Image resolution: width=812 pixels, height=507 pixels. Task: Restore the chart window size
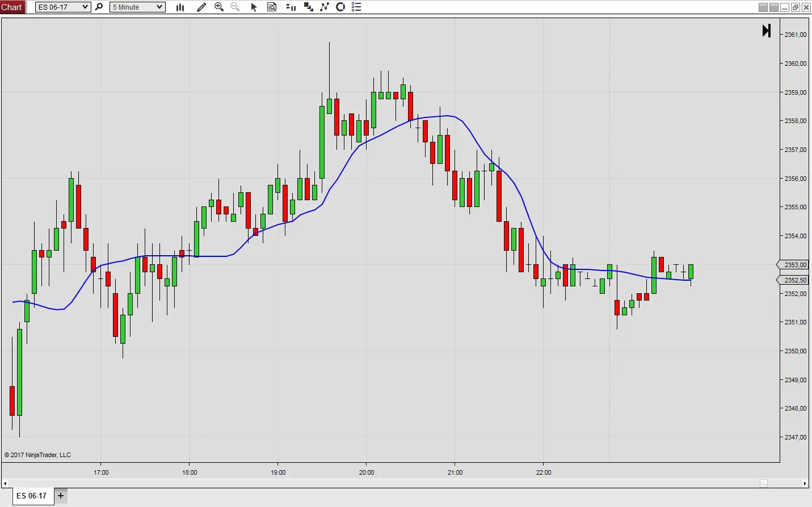(x=796, y=7)
